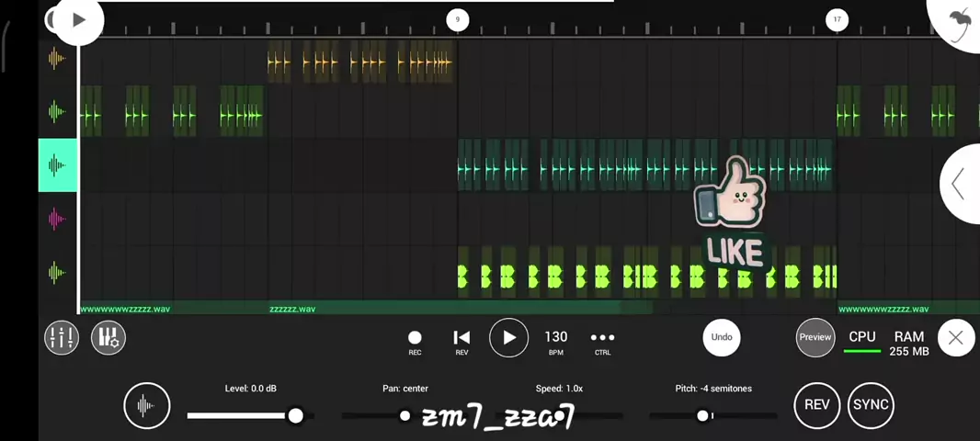The width and height of the screenshot is (980, 441).
Task: Open the mixer sliders panel
Action: coord(62,338)
